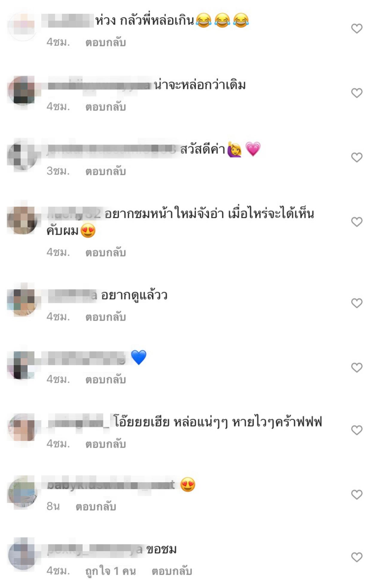Like the comment 'ขอชม'
The height and width of the screenshot is (588, 383).
tap(357, 557)
